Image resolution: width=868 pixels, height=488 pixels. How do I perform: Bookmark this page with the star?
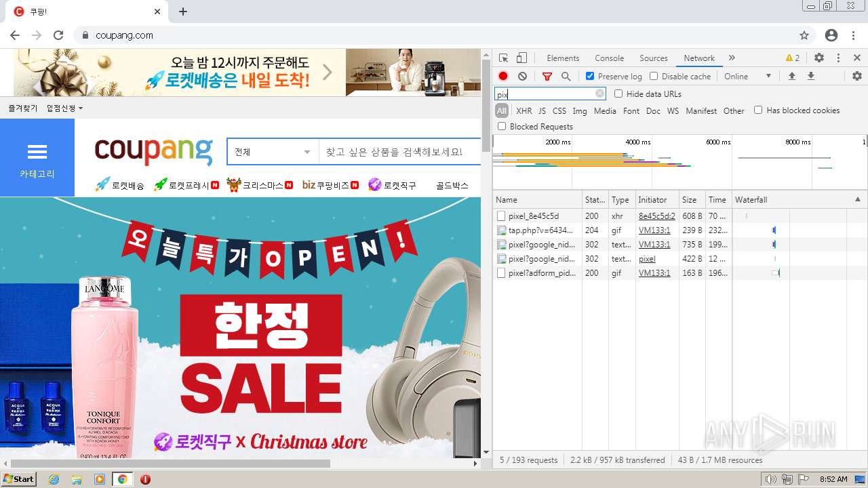point(804,35)
